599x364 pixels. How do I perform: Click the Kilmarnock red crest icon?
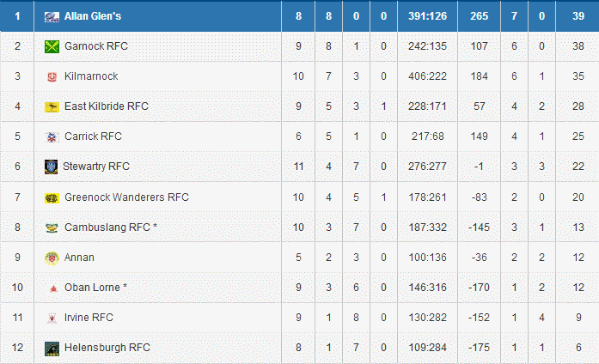point(52,76)
